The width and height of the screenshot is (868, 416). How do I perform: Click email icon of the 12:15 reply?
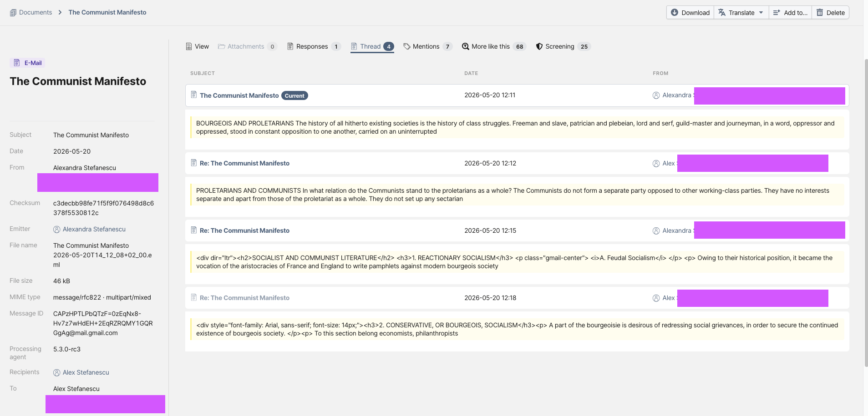pyautogui.click(x=194, y=230)
